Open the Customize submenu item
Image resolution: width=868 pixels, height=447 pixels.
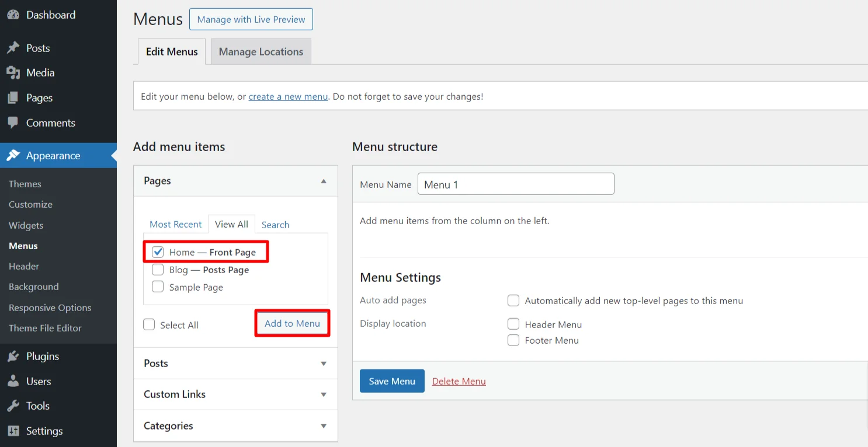[30, 204]
